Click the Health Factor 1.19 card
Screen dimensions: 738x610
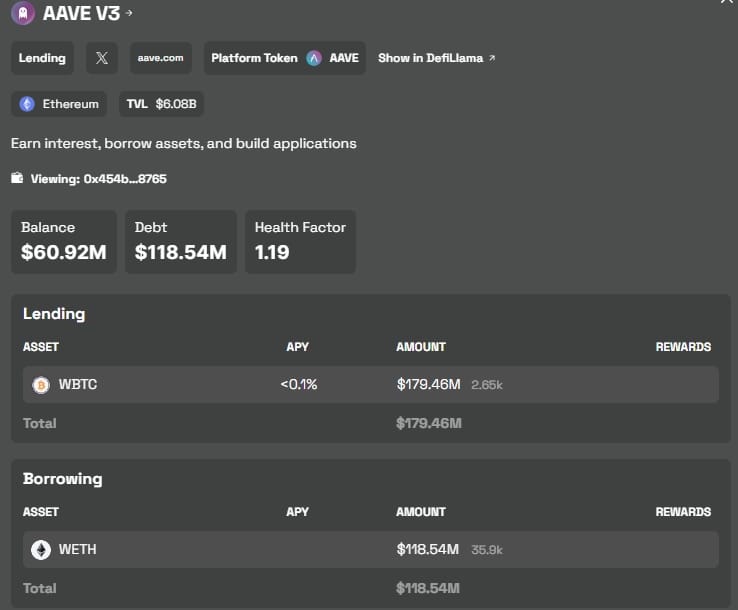pyautogui.click(x=300, y=241)
